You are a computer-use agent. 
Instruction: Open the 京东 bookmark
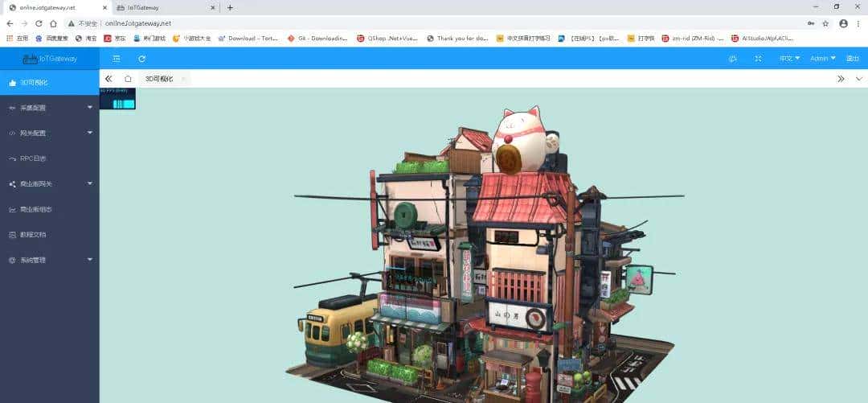click(115, 39)
